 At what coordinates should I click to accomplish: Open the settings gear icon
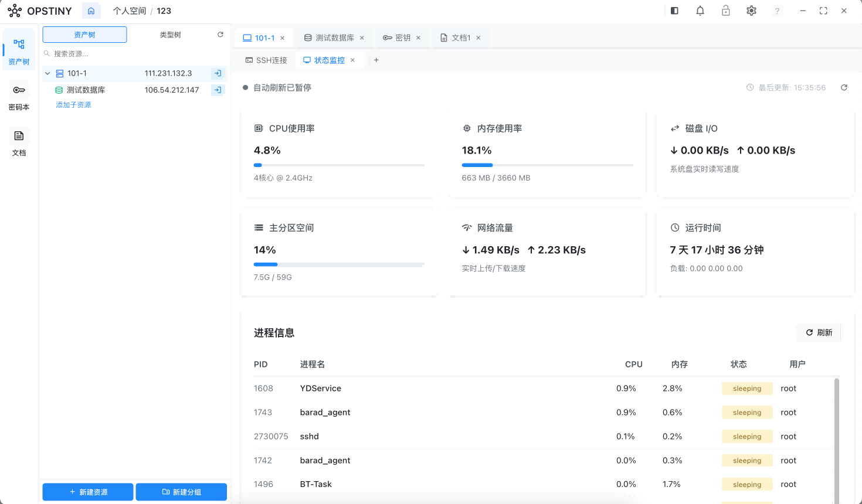pyautogui.click(x=751, y=11)
